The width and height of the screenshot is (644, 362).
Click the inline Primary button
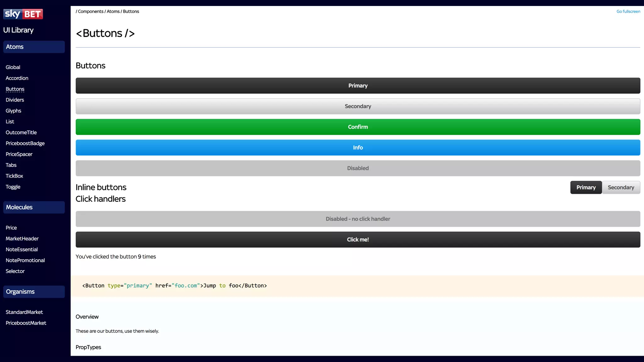(x=586, y=188)
